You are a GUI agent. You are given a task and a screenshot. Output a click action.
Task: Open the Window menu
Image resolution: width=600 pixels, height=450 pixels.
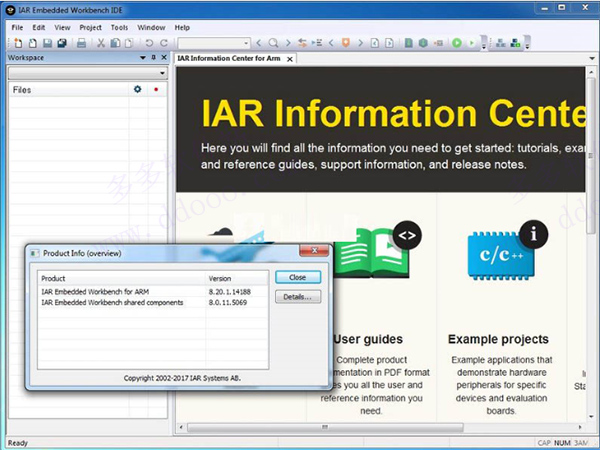click(x=151, y=28)
